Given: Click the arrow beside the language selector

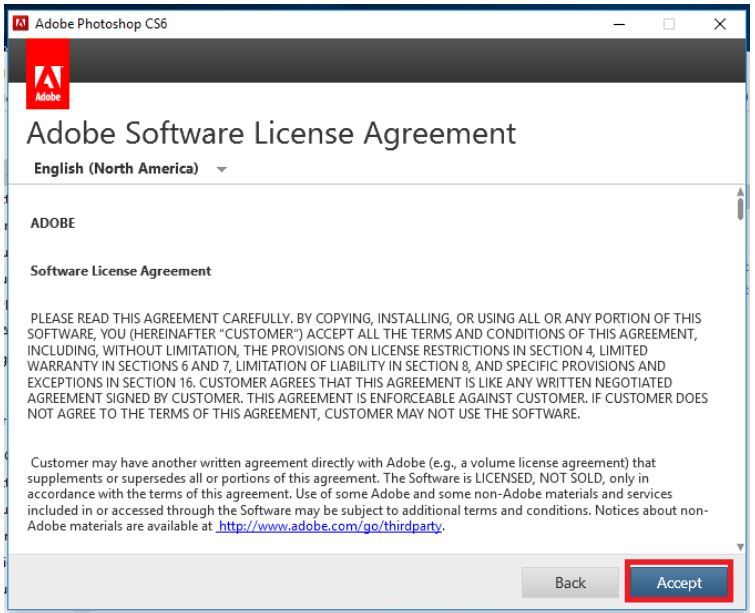Looking at the screenshot, I should pos(220,170).
